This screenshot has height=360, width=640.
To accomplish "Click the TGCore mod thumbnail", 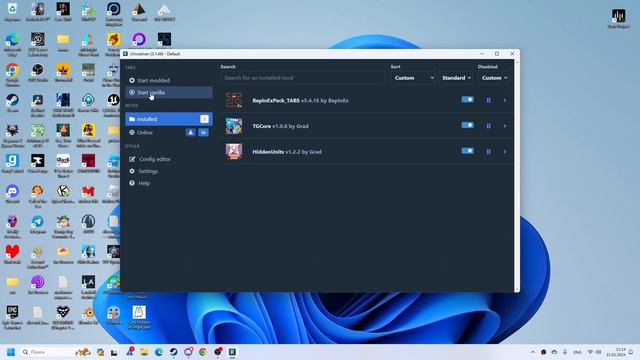I will 234,126.
